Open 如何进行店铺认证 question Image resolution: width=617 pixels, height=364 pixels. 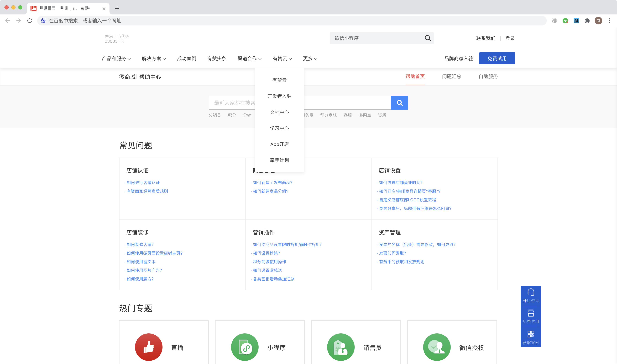click(143, 183)
